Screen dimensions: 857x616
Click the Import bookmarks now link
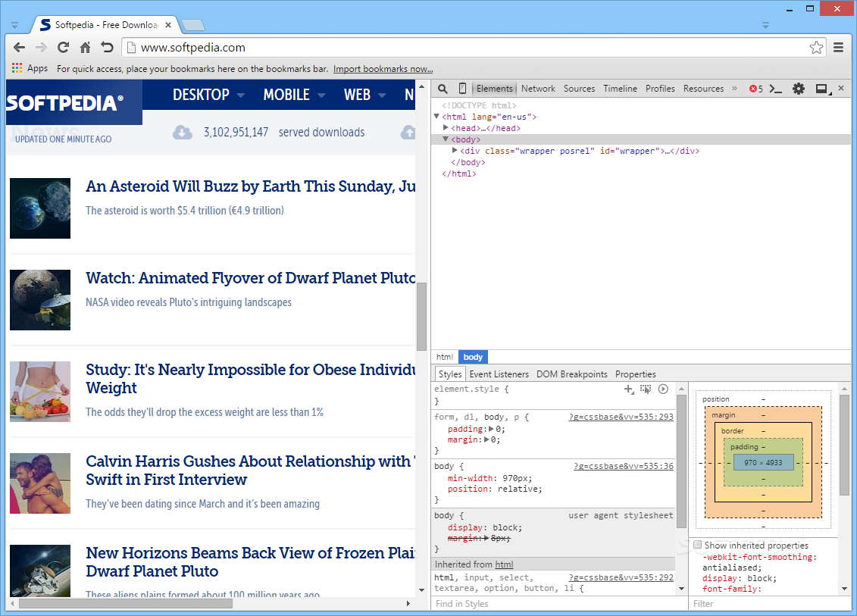(x=383, y=69)
